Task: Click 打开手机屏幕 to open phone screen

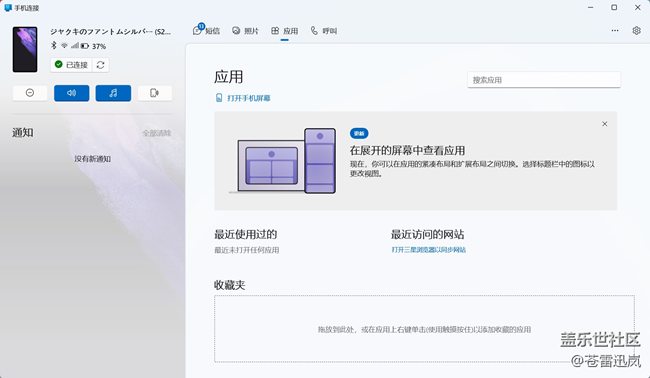Action: 243,98
